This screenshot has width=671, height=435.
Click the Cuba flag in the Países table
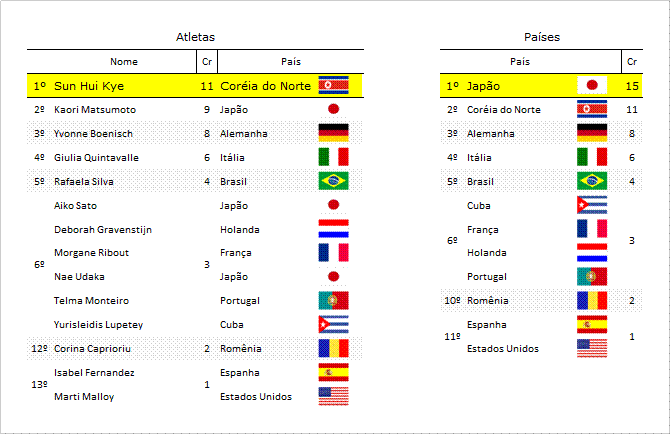592,205
